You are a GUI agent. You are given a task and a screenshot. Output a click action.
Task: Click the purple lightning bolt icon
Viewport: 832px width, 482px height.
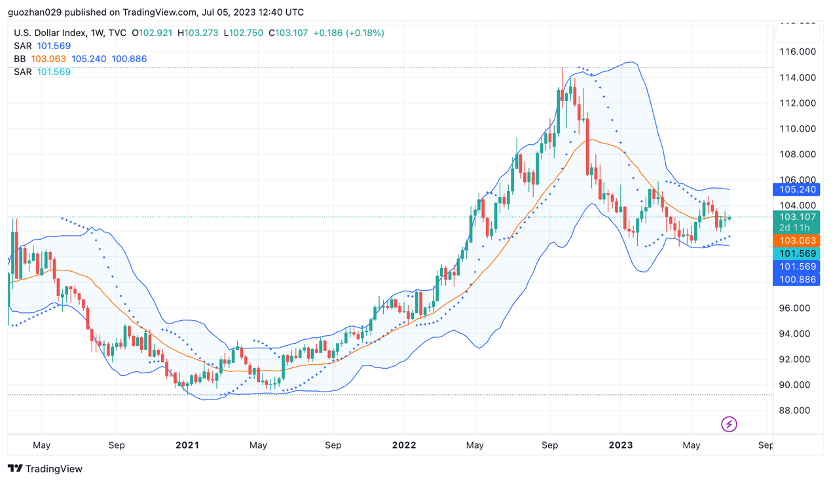[x=729, y=424]
